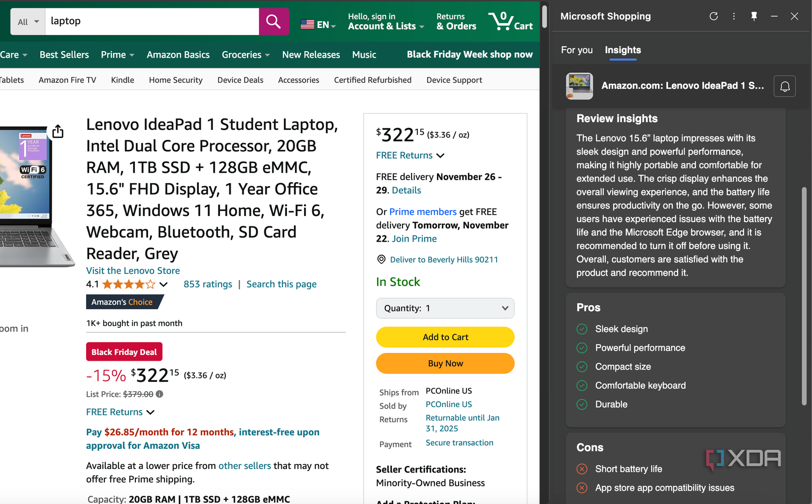
Task: Click the search text field containing laptop
Action: [152, 22]
